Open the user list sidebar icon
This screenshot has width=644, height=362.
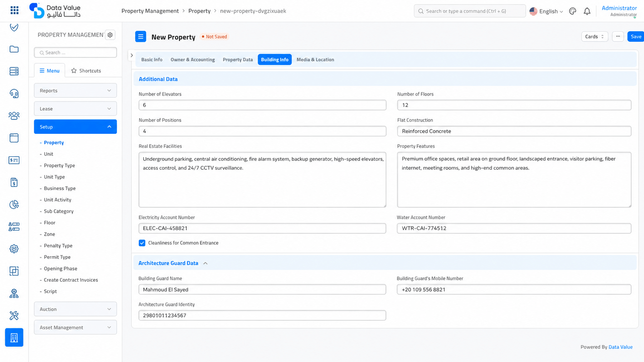point(14,227)
